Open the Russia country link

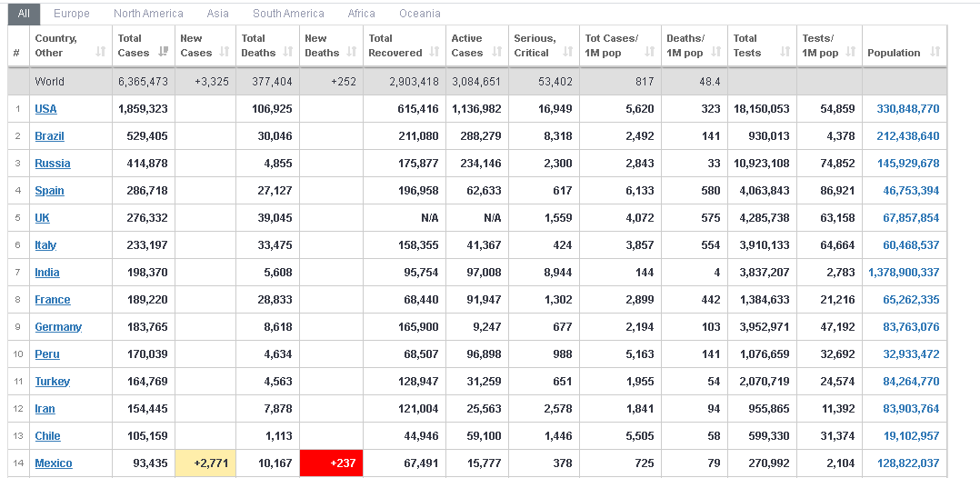pos(53,163)
